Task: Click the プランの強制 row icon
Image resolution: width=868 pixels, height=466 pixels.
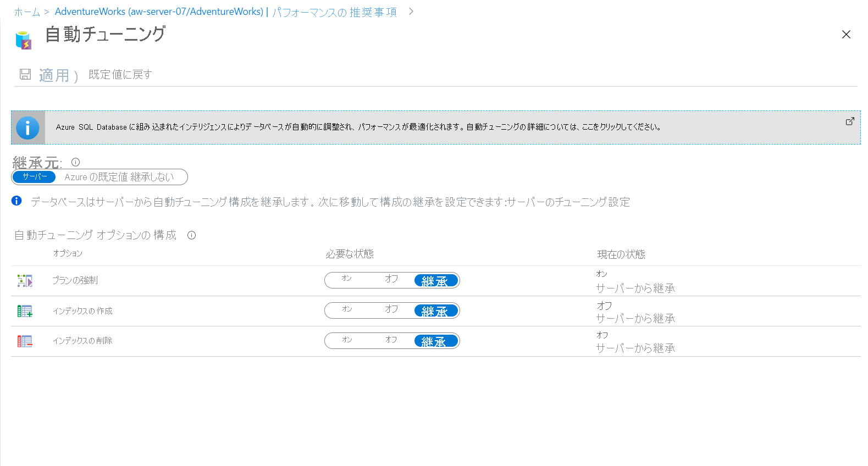Action: click(25, 281)
